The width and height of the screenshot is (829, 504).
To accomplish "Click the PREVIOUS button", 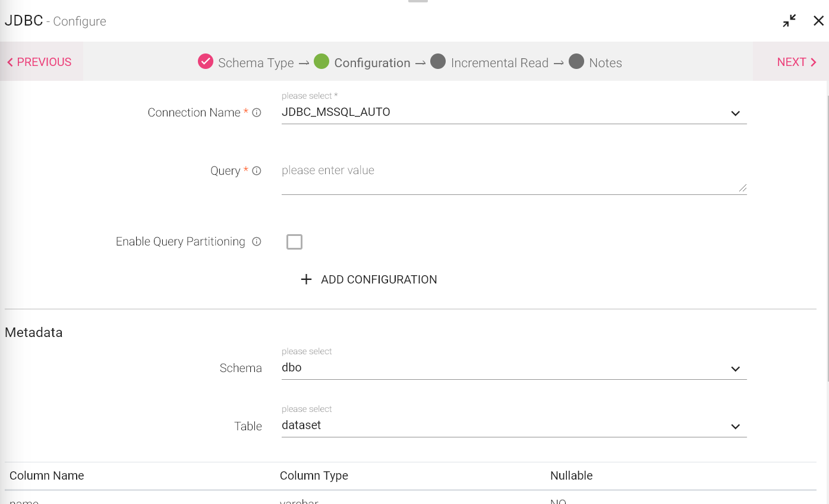I will point(39,62).
